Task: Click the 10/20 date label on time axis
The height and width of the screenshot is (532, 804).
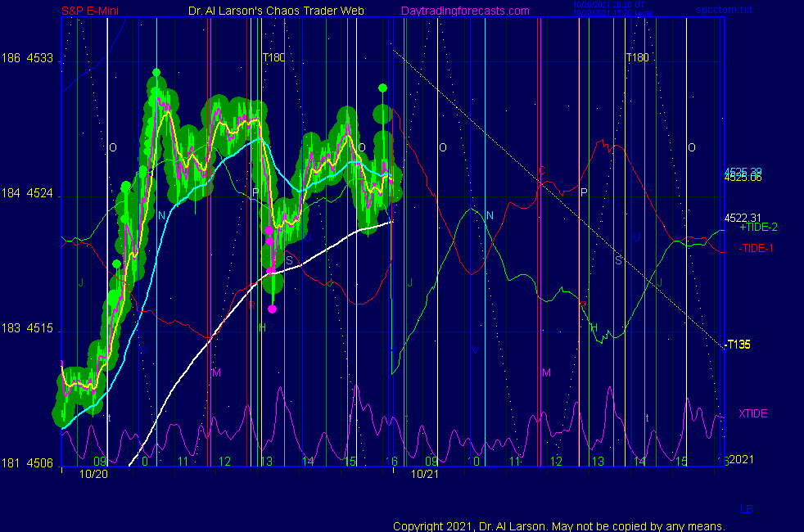Action: click(x=93, y=474)
